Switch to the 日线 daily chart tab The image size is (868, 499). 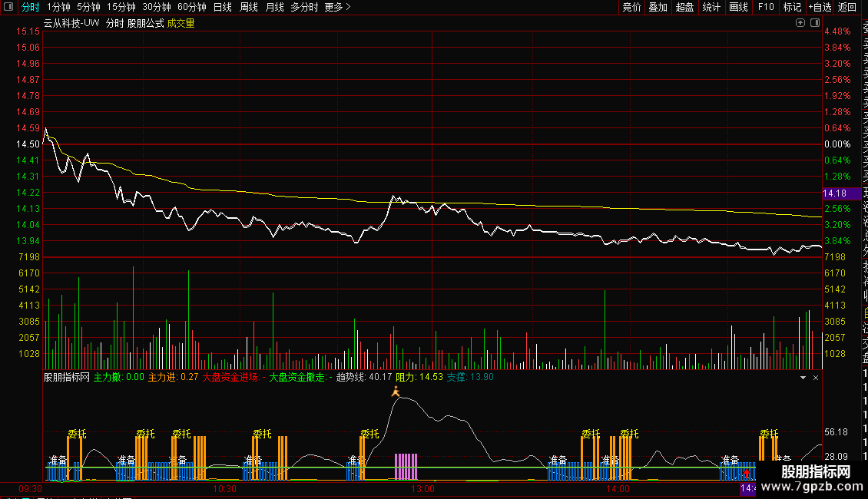point(223,8)
